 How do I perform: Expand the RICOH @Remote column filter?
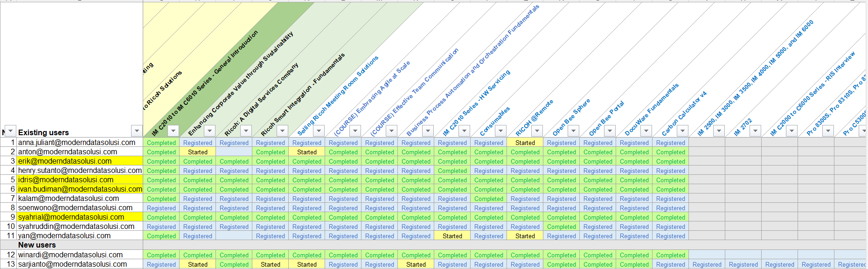(537, 131)
